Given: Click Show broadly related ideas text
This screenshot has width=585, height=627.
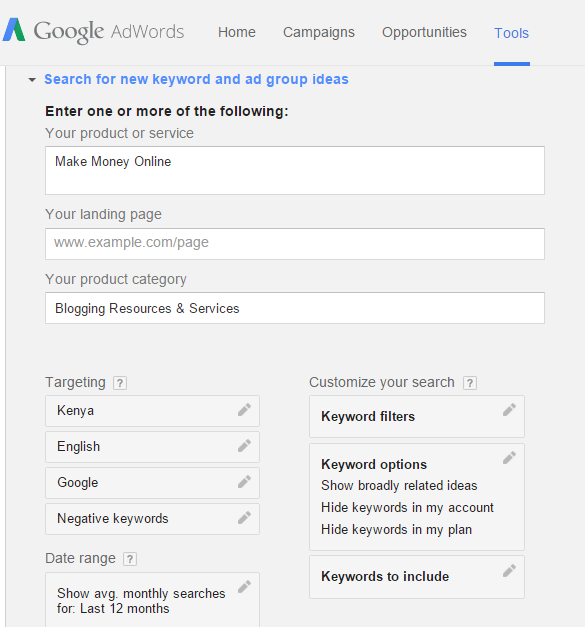Looking at the screenshot, I should click(x=399, y=485).
